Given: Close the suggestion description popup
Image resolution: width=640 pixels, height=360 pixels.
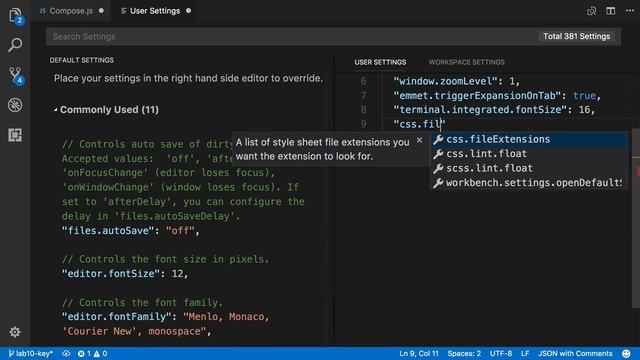Looking at the screenshot, I should click(419, 140).
